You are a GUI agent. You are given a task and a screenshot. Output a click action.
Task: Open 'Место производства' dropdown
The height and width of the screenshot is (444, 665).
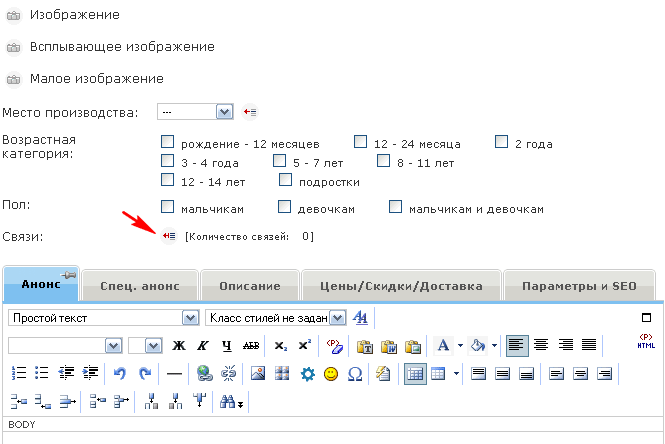coord(224,112)
